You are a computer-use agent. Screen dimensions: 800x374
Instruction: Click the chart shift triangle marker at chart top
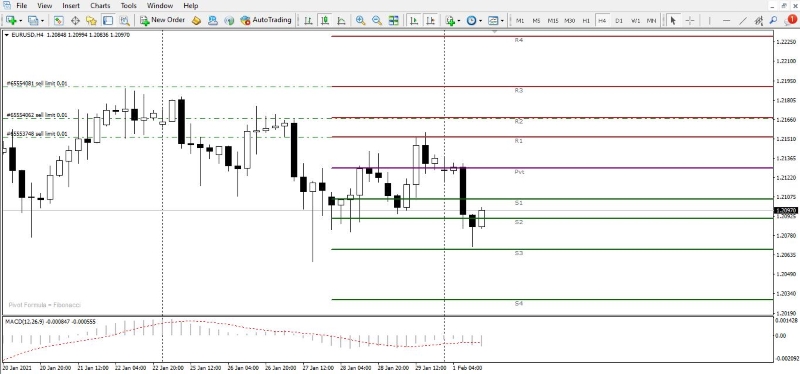coord(494,32)
